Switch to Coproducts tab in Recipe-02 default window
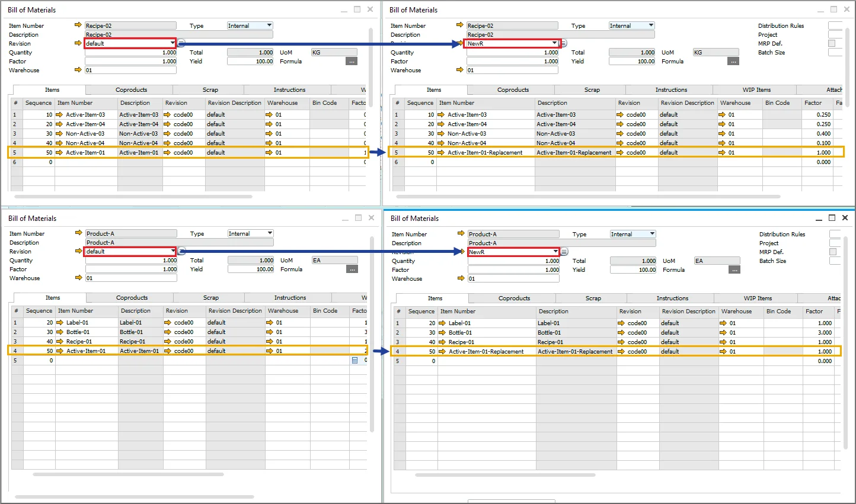The image size is (856, 504). (x=131, y=90)
